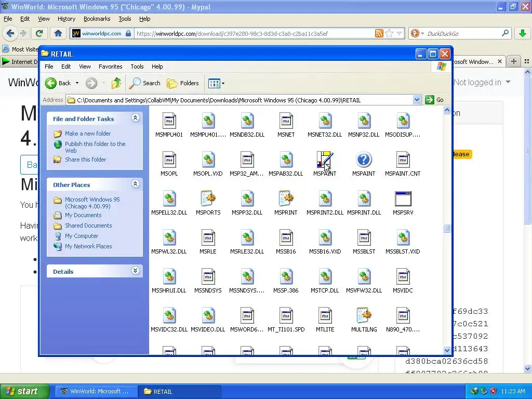Select the MSPAB32.DLL file icon
Screen dimensions: 532x399
(286, 159)
